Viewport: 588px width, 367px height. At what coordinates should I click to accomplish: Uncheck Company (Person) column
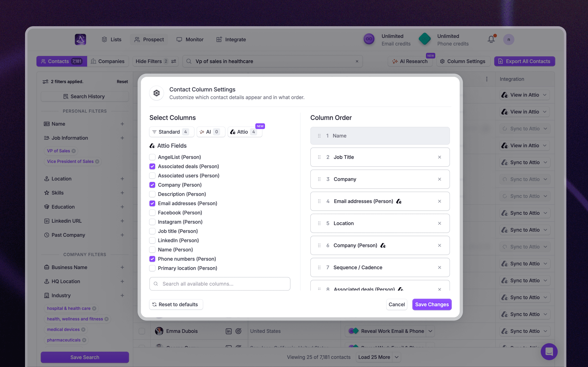(152, 185)
